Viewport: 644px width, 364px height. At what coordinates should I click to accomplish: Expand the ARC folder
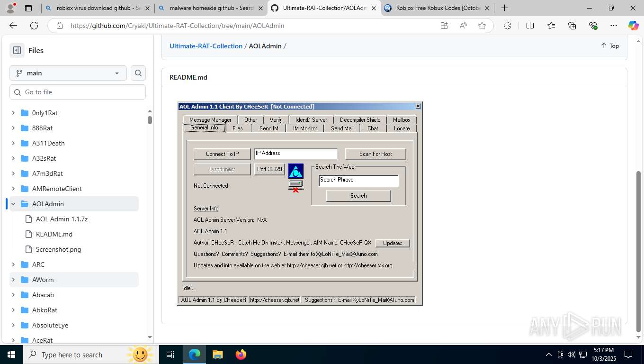point(13,264)
